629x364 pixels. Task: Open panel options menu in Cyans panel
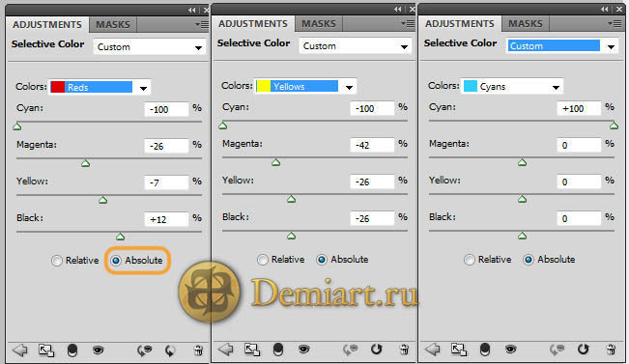click(615, 24)
